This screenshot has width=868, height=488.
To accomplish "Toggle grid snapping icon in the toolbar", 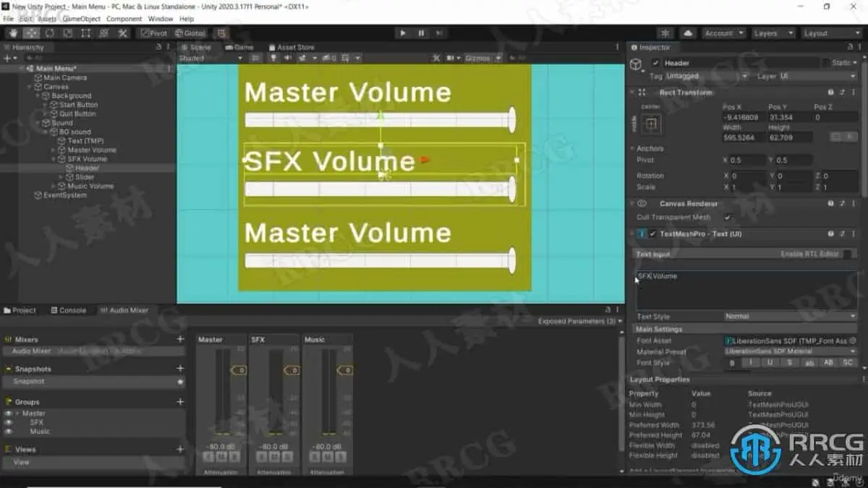I will pyautogui.click(x=221, y=33).
